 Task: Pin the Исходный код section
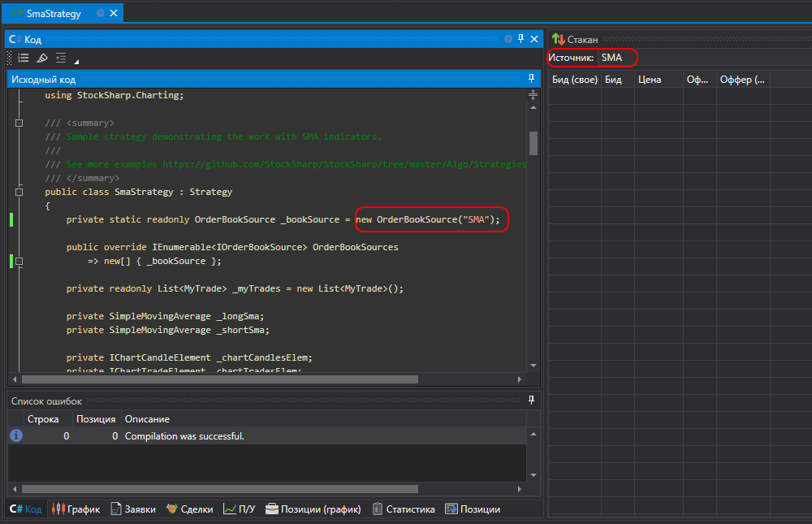(531, 78)
